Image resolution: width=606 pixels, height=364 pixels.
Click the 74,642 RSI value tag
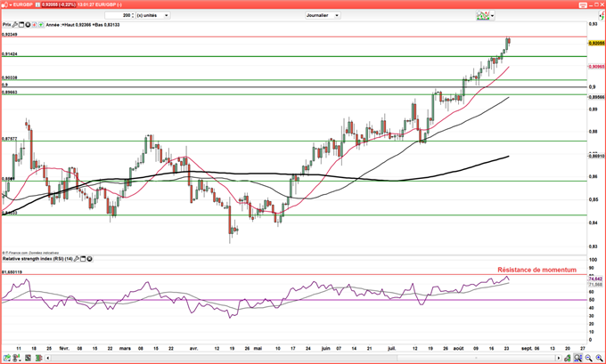[x=595, y=279]
